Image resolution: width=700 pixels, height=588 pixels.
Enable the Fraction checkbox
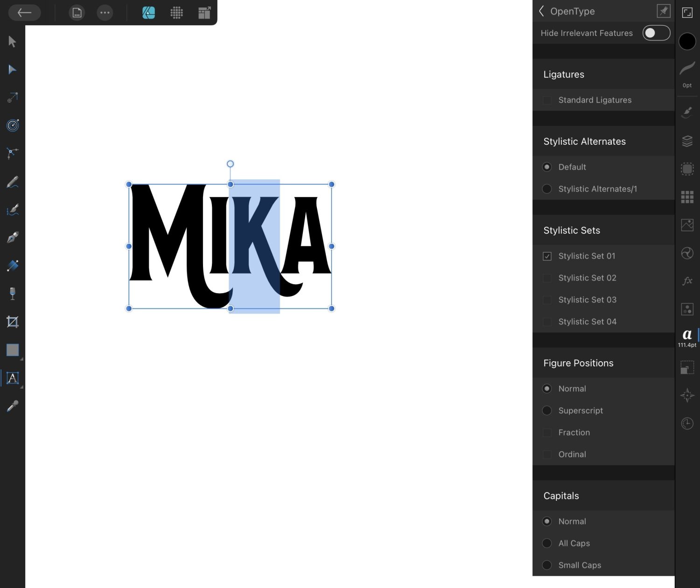pos(547,433)
